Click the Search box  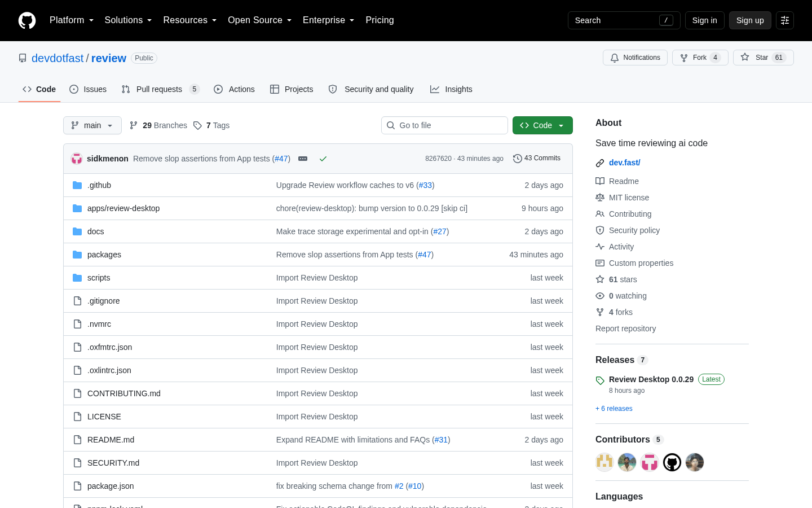coord(624,20)
